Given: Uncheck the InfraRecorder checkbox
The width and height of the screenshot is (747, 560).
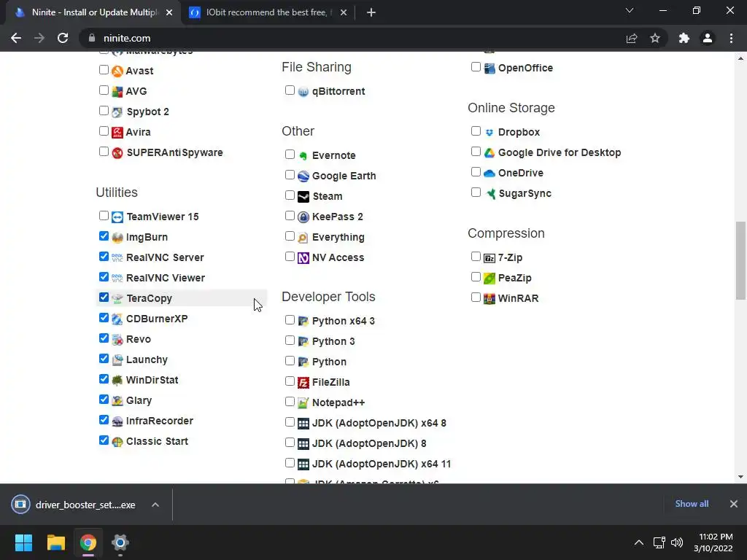Looking at the screenshot, I should [x=104, y=420].
